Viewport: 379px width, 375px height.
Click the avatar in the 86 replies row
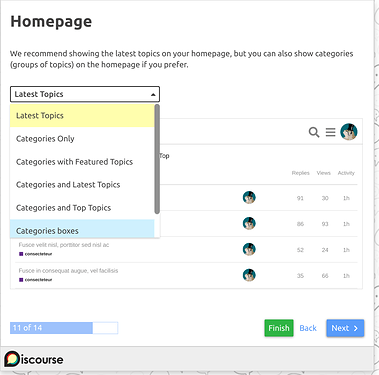[x=249, y=223]
